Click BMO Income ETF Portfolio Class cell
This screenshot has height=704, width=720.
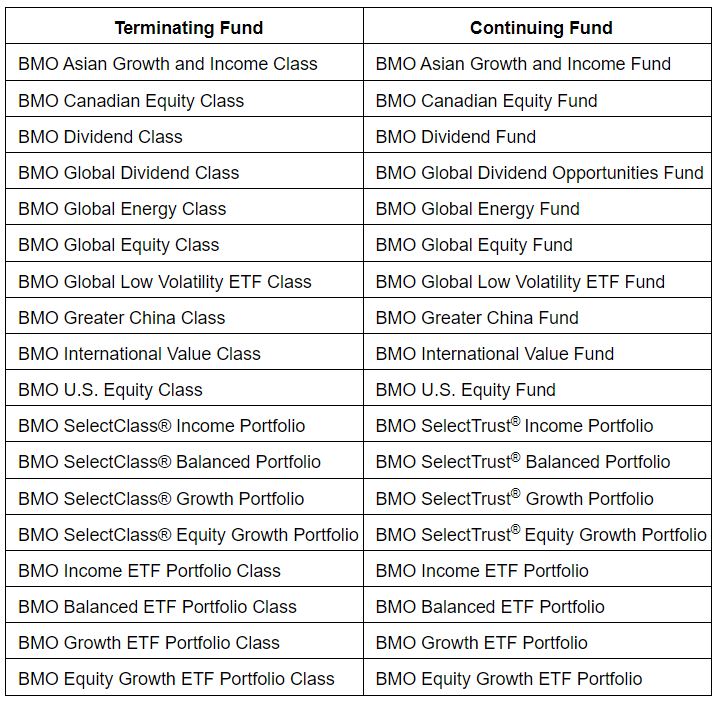click(x=150, y=571)
